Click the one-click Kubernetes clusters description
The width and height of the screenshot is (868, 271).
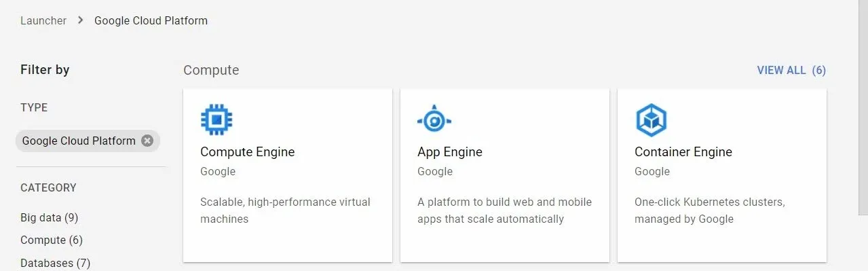[710, 211]
